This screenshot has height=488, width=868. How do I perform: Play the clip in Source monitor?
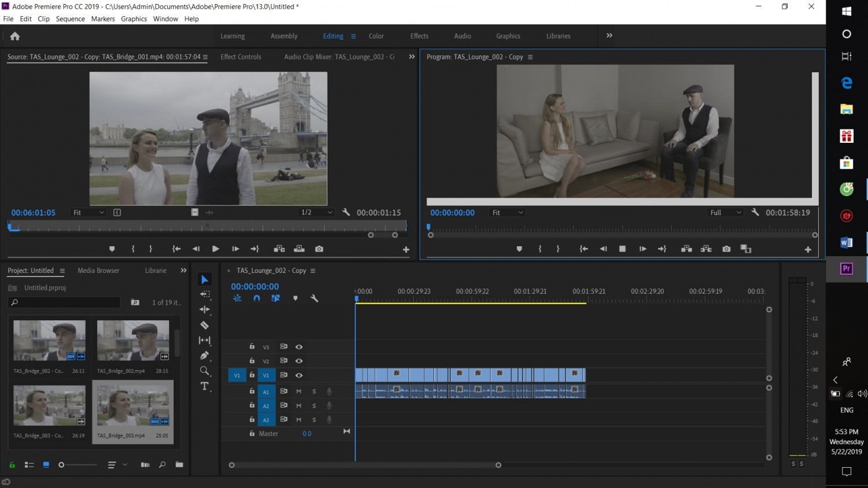tap(215, 249)
